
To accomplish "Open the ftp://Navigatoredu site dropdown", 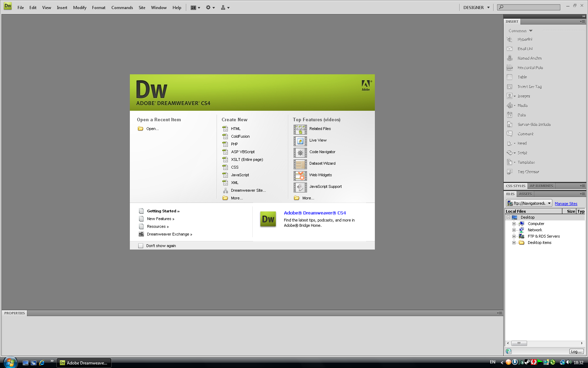I will [529, 203].
